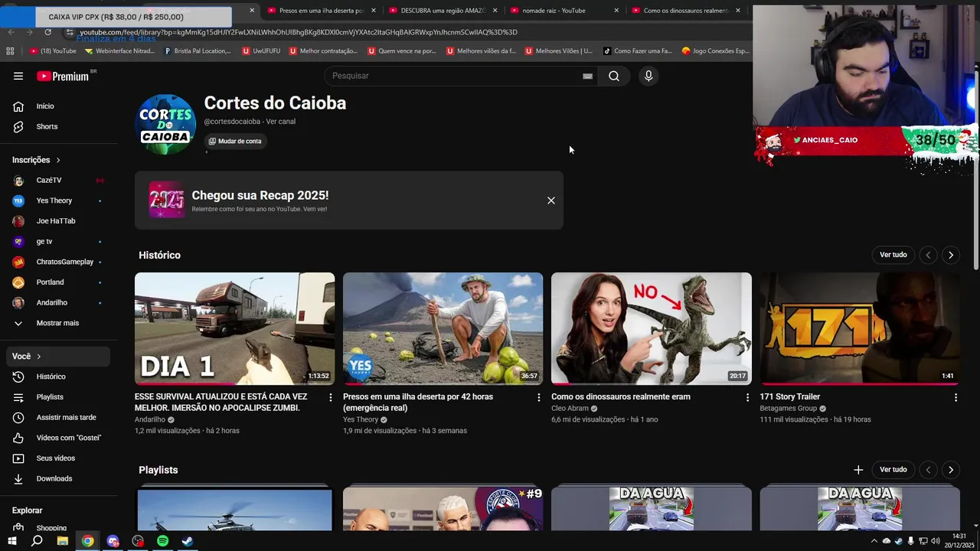Show previous Histórico videos arrow

pos(928,255)
